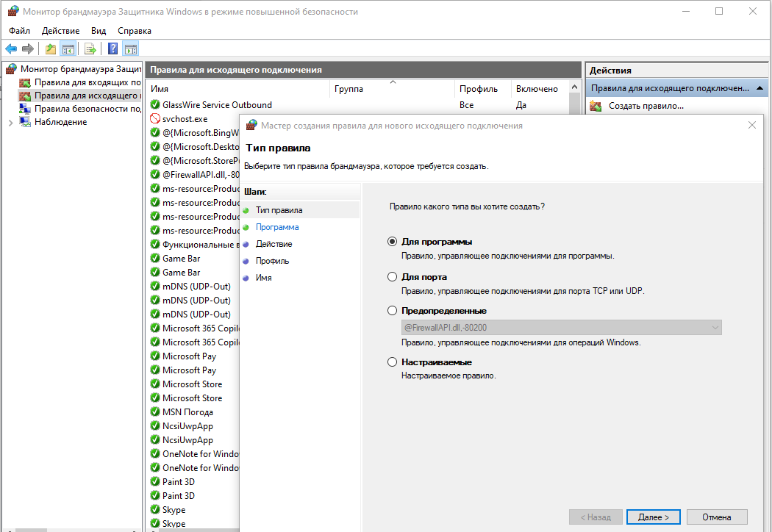This screenshot has height=532, width=772.
Task: Select the Для программы radio button
Action: click(x=392, y=242)
